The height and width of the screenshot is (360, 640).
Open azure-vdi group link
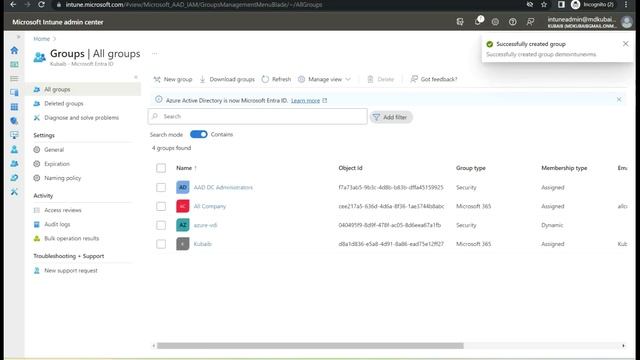(205, 225)
